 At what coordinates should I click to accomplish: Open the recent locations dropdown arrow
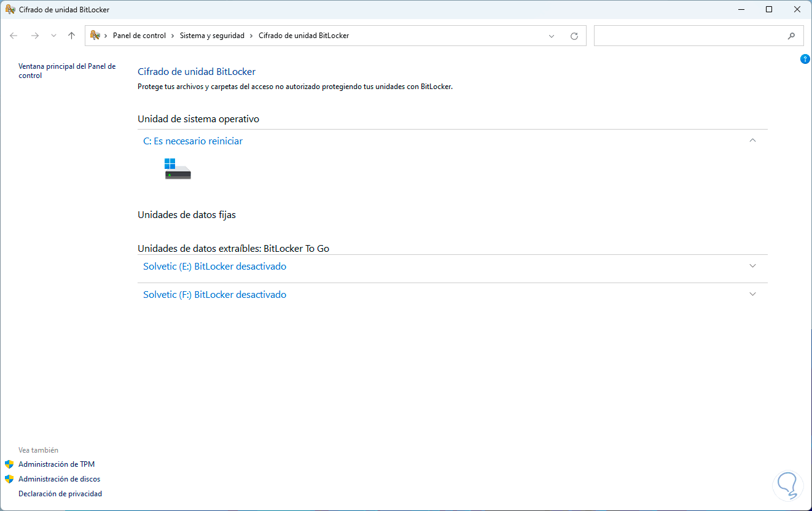coord(53,36)
